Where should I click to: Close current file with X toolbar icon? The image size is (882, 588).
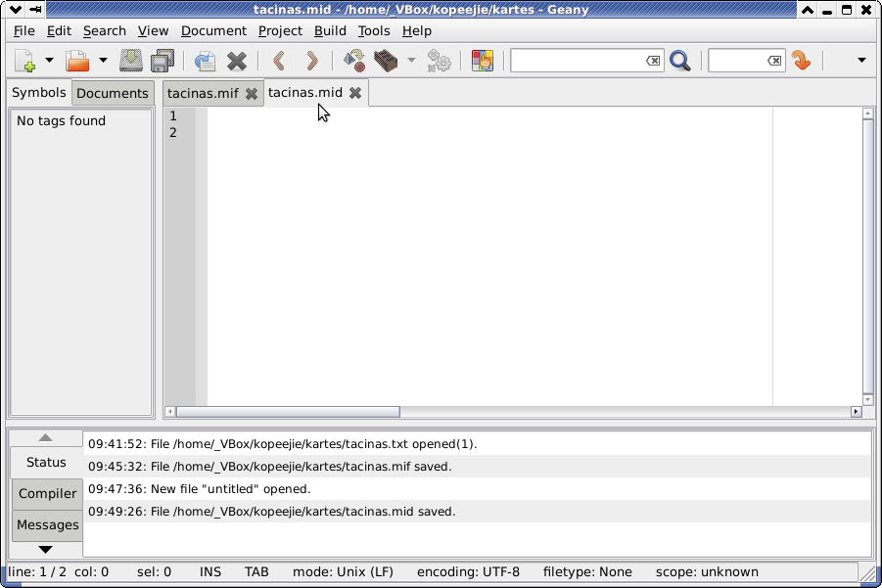(237, 61)
